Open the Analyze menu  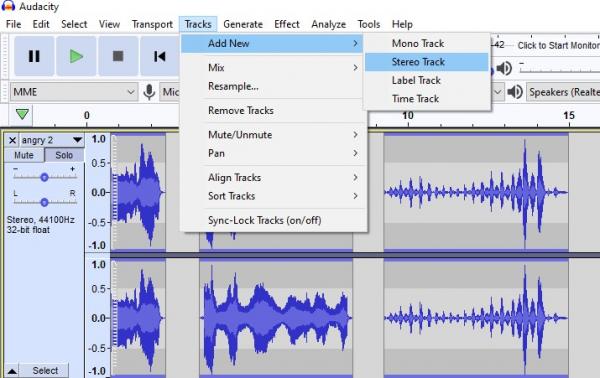pyautogui.click(x=329, y=24)
